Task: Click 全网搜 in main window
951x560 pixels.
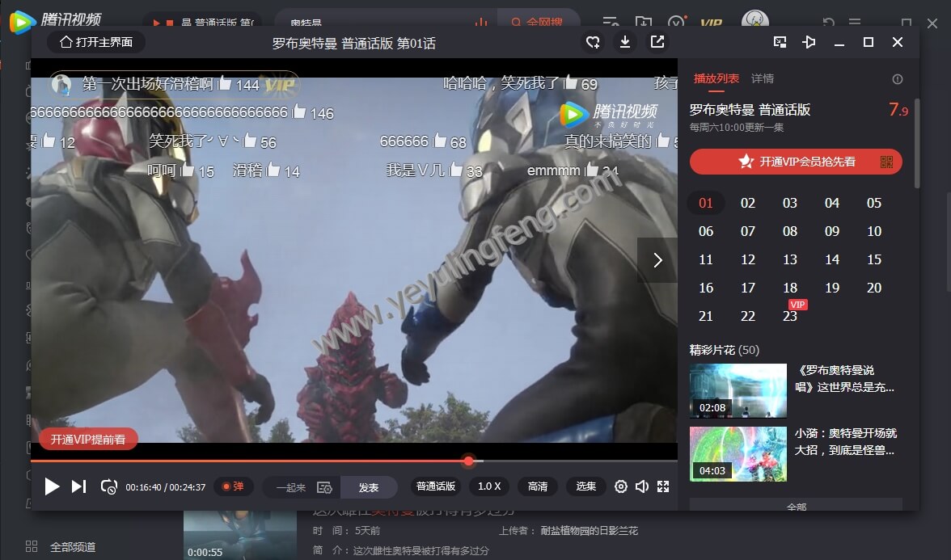Action: click(x=538, y=23)
